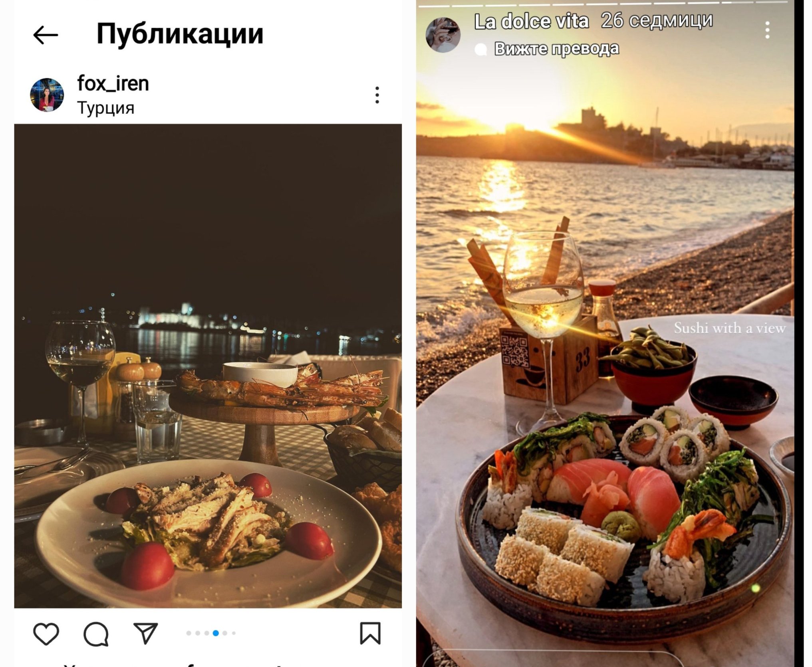Tap the Sushi with a view caption
Viewport: 812px width, 667px height.
click(730, 328)
